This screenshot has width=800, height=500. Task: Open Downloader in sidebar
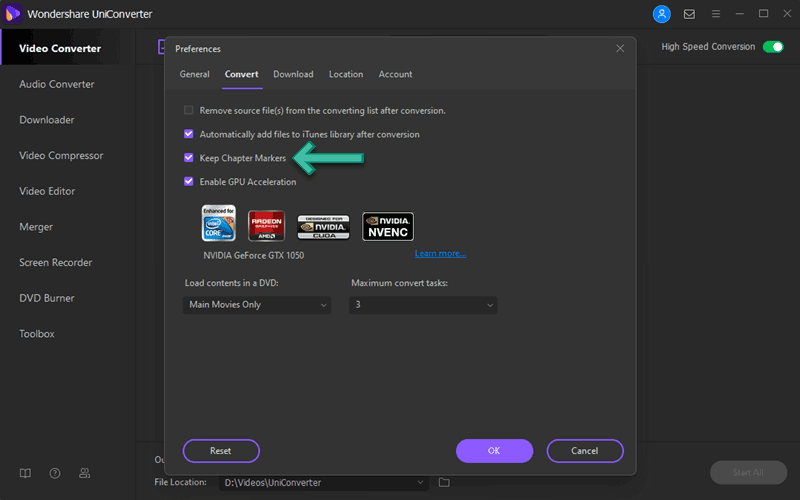click(47, 120)
